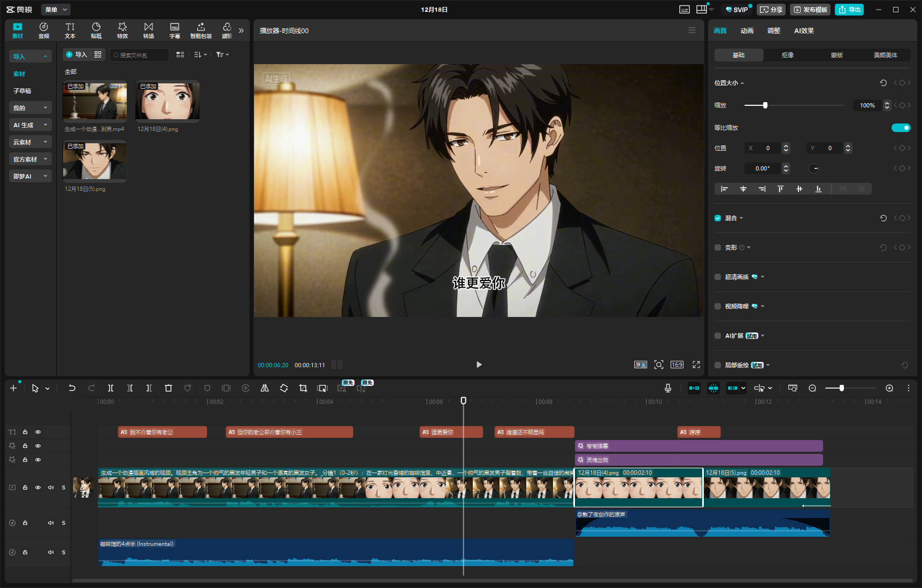Open the 贴纸 stickers panel
The height and width of the screenshot is (588, 922).
[x=96, y=30]
